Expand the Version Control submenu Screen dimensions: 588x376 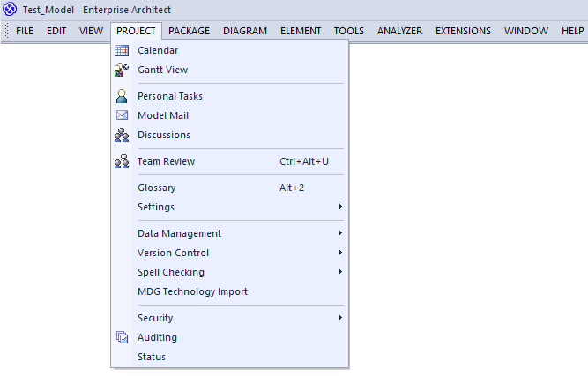(x=230, y=253)
